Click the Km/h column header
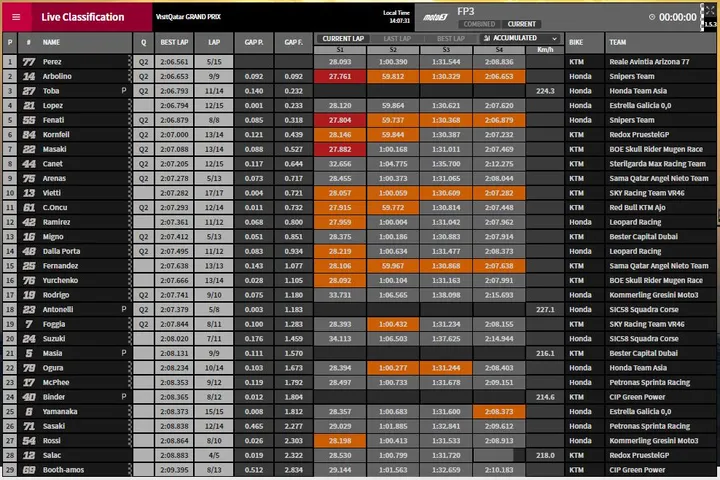This screenshot has width=720, height=480. [x=545, y=50]
